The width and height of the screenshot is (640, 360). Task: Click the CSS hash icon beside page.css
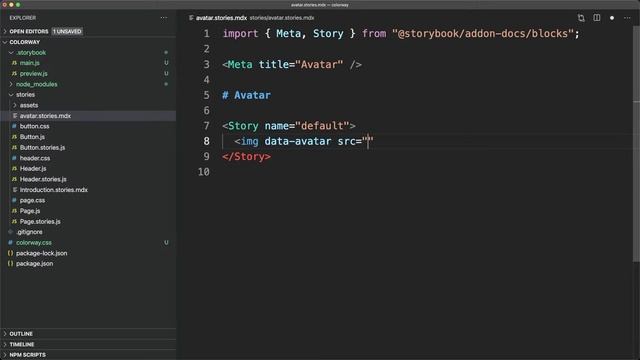(x=14, y=200)
